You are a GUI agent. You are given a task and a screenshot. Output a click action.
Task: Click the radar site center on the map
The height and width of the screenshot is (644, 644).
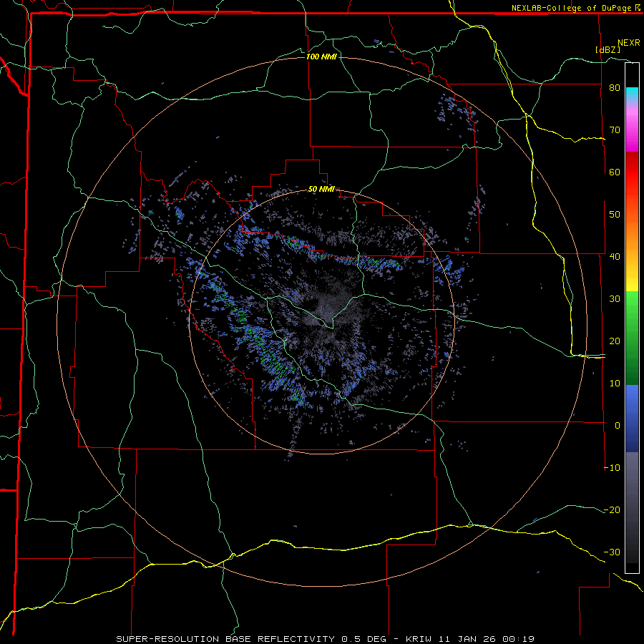click(321, 322)
